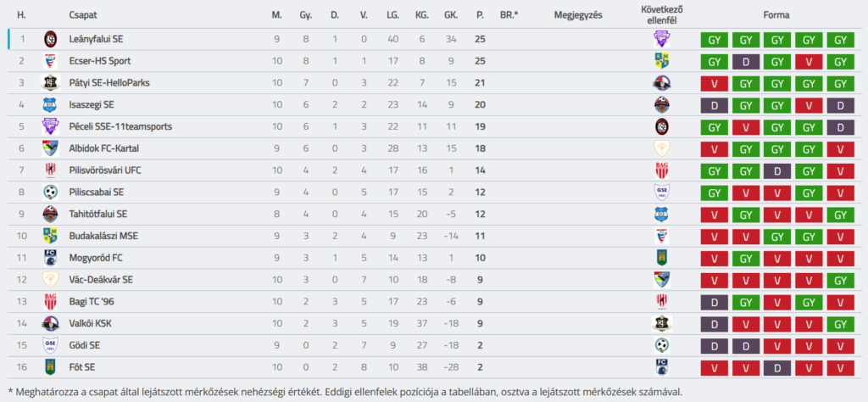Click next-opponent crest in Pilisvörösvári UFC row

661,170
